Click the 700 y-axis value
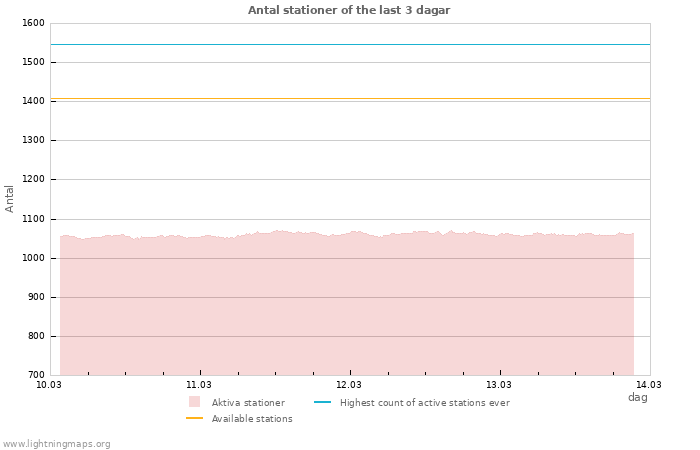Screen dimensions: 700x450 tap(36, 375)
